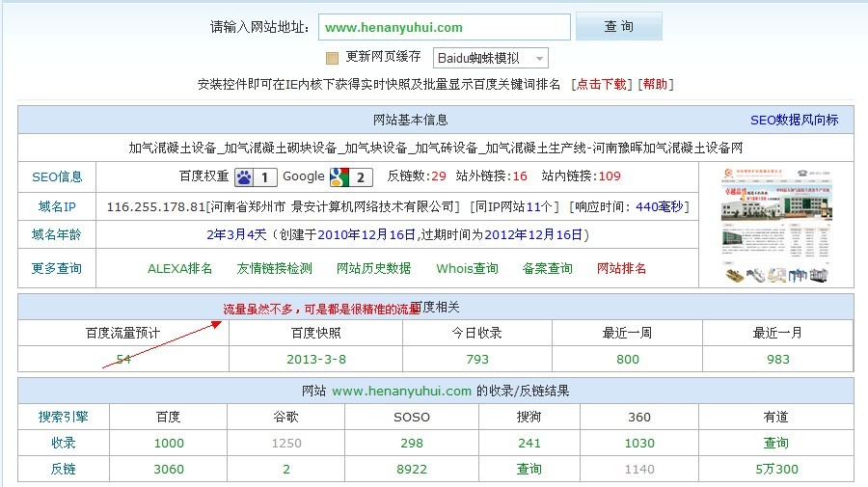Open the red 网站排名 link
This screenshot has height=487, width=868.
pyautogui.click(x=622, y=268)
